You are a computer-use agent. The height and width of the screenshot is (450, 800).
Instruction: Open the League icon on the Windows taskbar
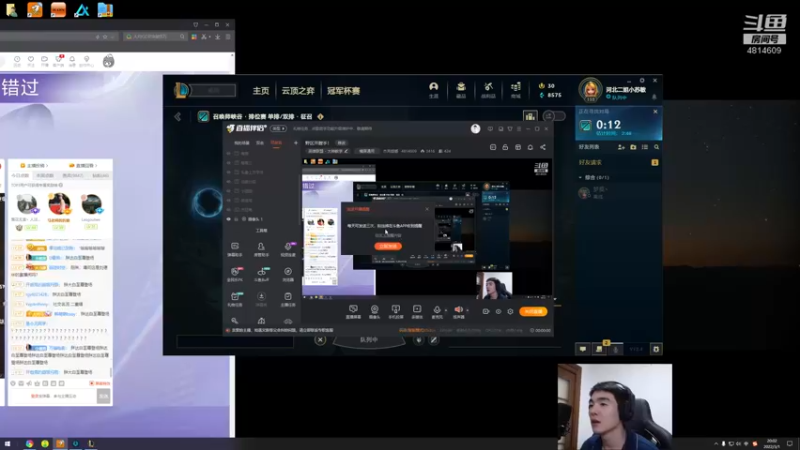(91, 444)
